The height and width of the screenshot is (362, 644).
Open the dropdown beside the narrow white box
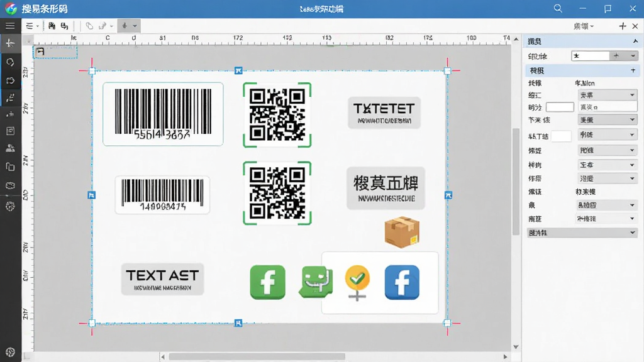[x=608, y=134]
